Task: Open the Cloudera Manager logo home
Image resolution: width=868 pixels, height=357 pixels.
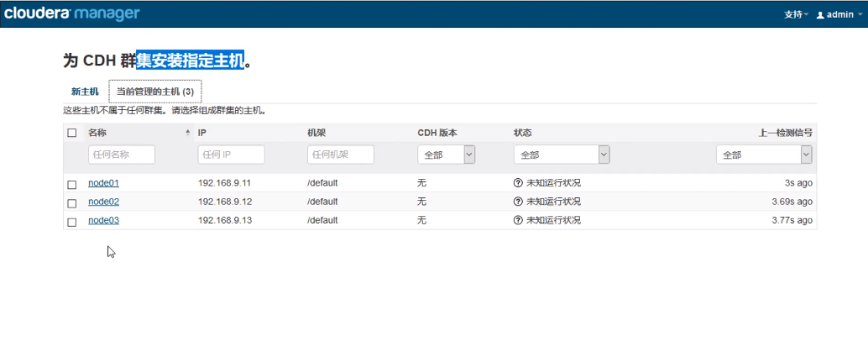Action: pos(72,13)
